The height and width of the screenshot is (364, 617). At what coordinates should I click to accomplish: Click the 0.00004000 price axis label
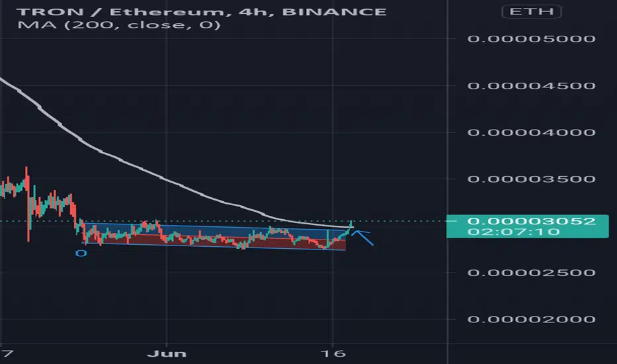point(532,132)
